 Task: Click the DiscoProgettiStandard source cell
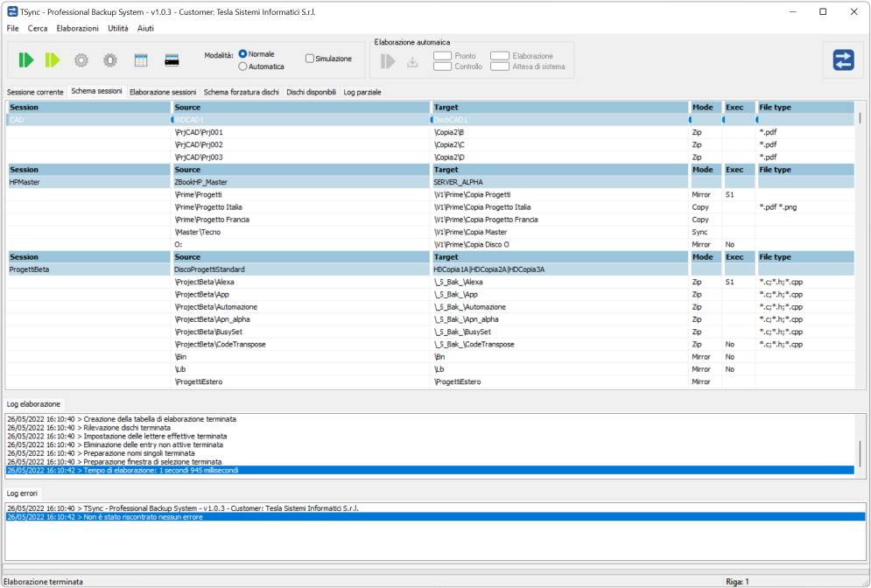[300, 269]
